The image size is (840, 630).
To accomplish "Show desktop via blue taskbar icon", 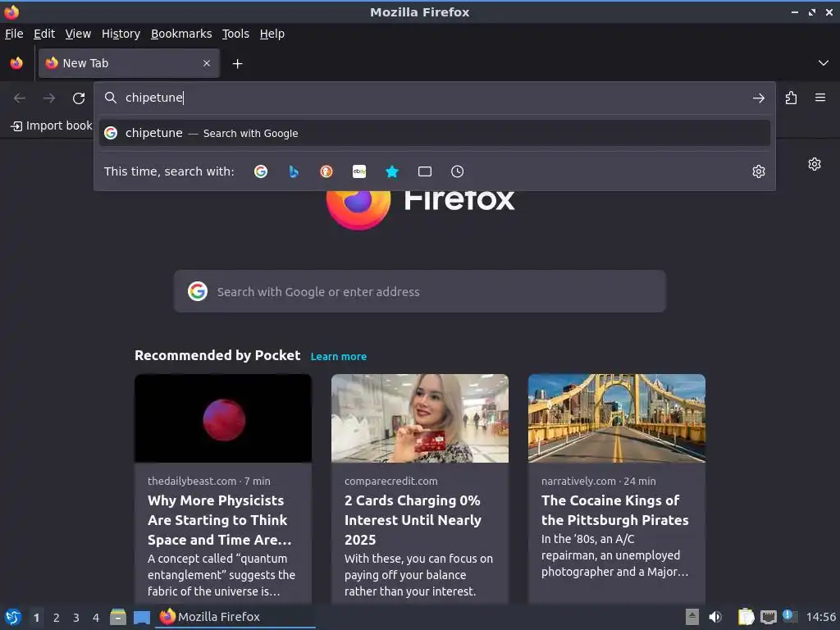I will point(141,617).
